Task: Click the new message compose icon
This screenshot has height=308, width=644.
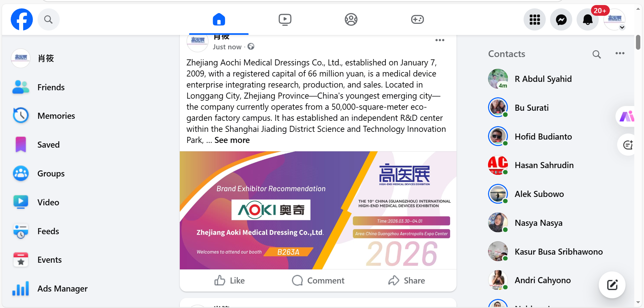Action: (612, 285)
